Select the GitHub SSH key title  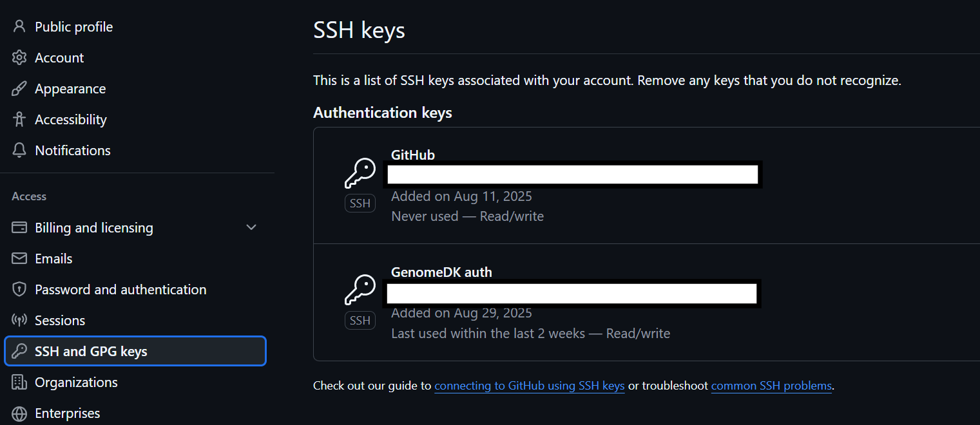pyautogui.click(x=413, y=155)
